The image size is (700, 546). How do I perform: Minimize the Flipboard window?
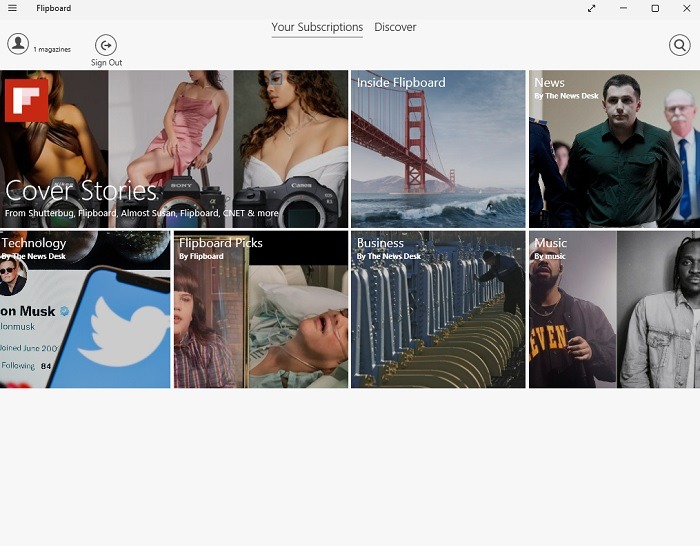point(623,8)
